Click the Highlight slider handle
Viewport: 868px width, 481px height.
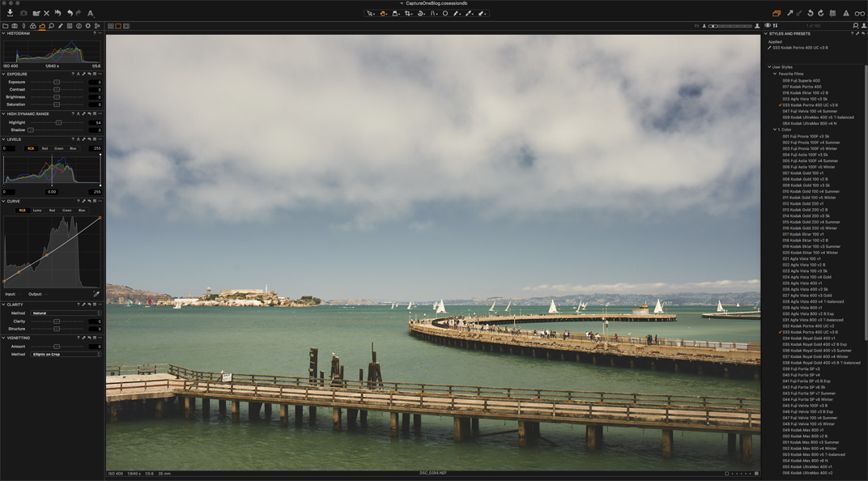[x=58, y=122]
